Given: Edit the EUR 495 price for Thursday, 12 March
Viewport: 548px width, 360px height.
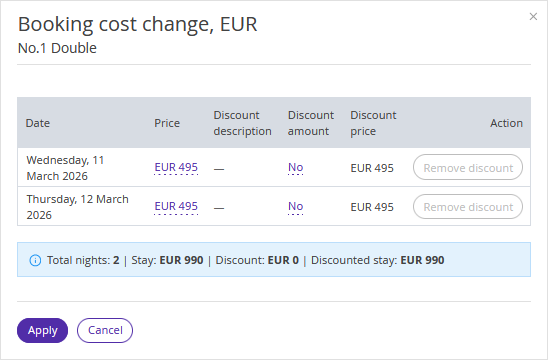Looking at the screenshot, I should coord(176,207).
